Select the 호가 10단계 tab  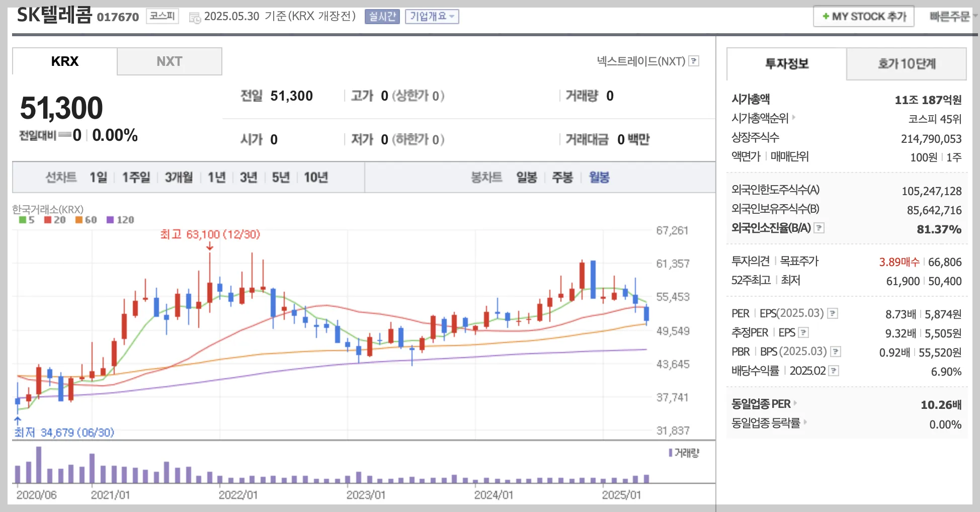(x=907, y=64)
